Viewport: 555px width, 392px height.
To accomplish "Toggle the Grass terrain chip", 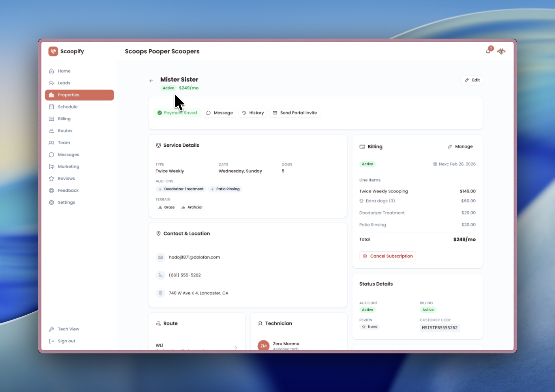I will [x=166, y=207].
